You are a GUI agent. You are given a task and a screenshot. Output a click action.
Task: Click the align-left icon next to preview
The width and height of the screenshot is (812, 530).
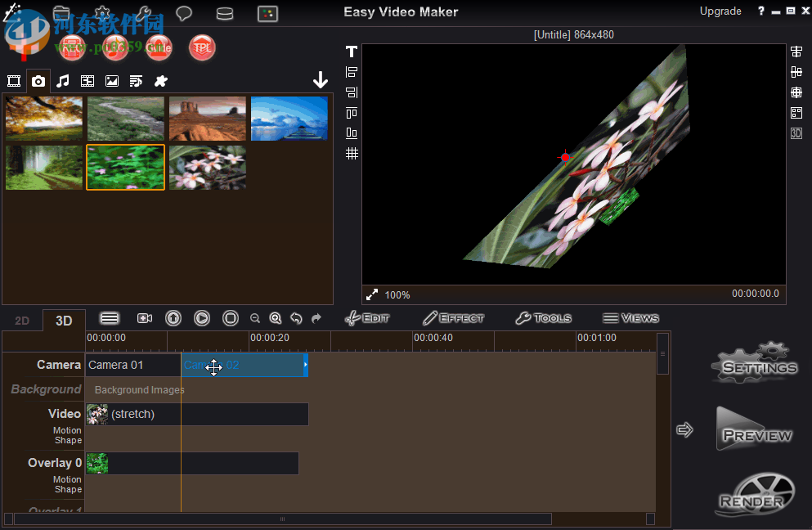(x=351, y=72)
